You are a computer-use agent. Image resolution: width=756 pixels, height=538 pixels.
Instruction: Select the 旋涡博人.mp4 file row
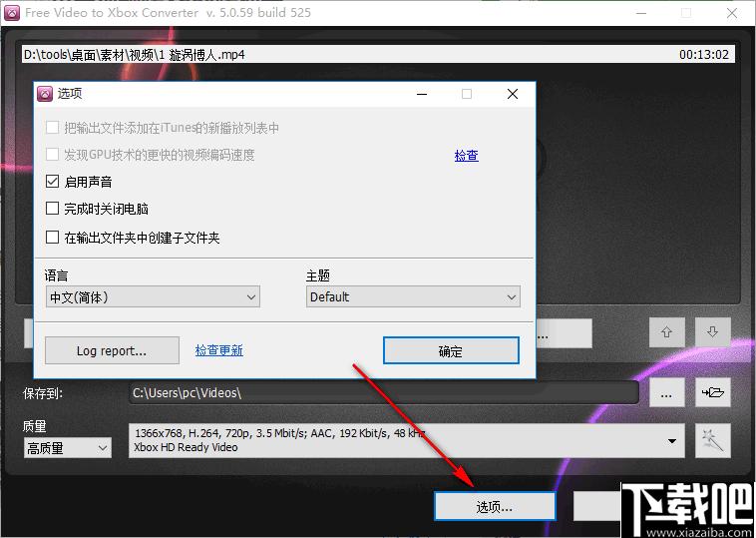tap(378, 55)
